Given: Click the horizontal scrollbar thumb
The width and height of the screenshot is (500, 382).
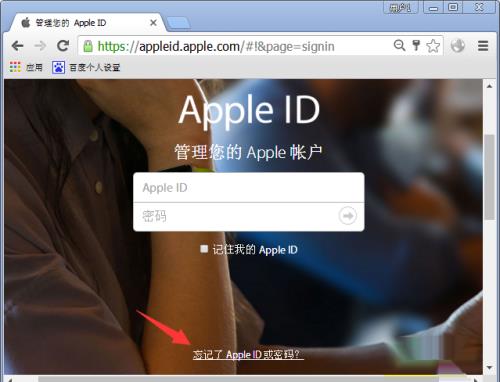Looking at the screenshot, I should (x=240, y=379).
